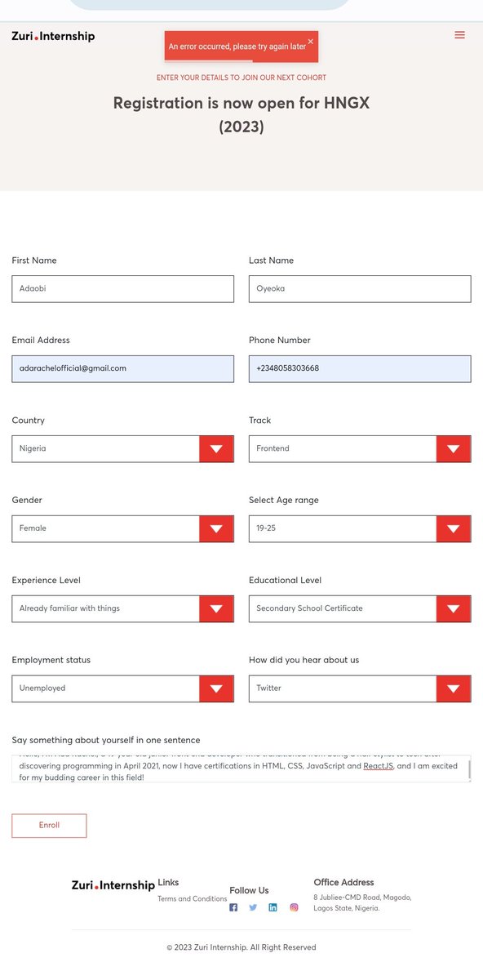Open the Facebook icon under Follow Us

233,907
